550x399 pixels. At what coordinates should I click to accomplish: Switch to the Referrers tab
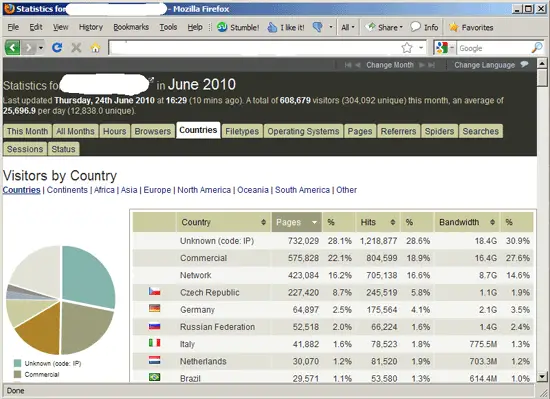[398, 131]
